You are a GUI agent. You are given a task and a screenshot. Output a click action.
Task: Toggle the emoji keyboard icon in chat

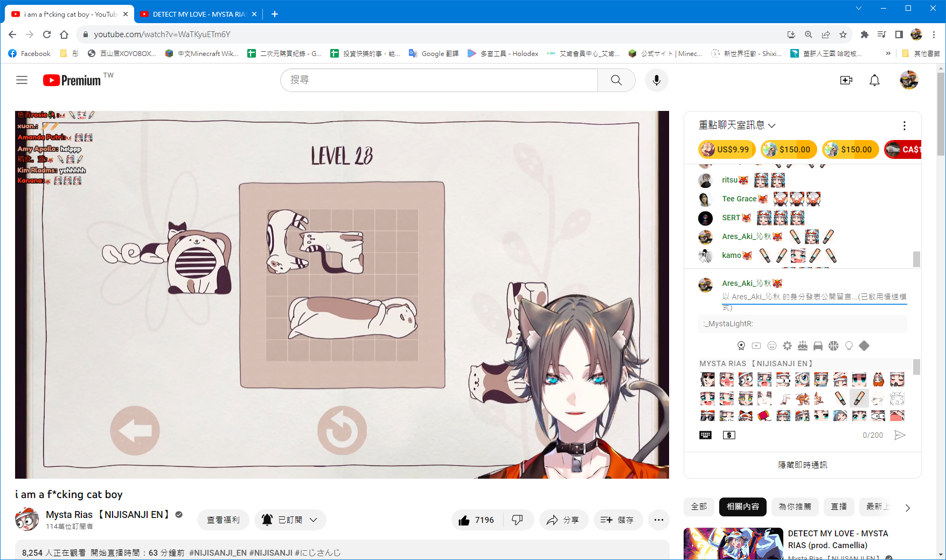pyautogui.click(x=705, y=435)
